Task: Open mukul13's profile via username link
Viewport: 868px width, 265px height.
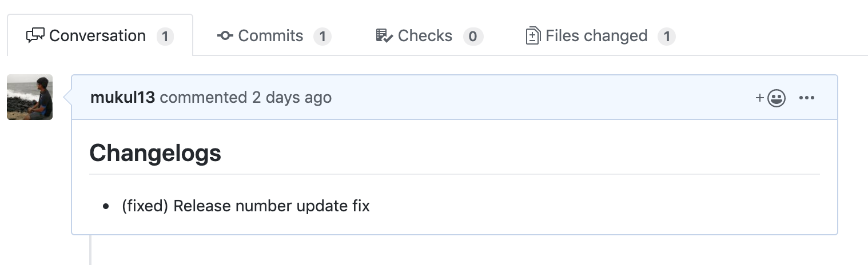Action: click(x=122, y=98)
